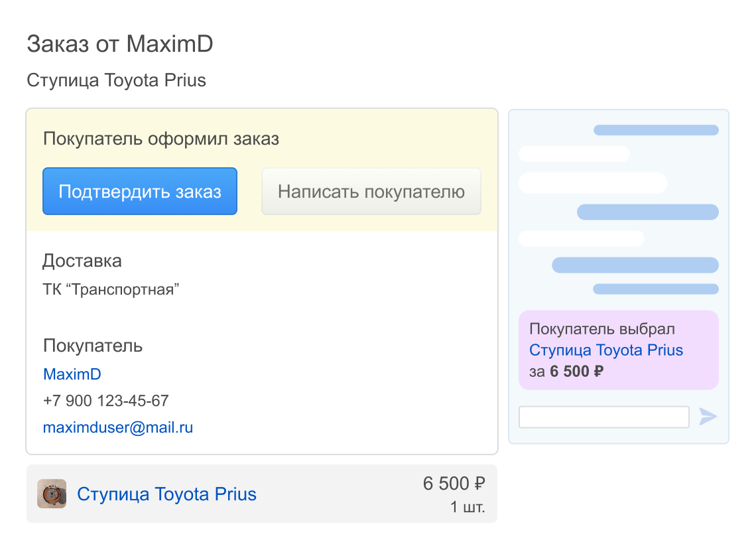Click the product thumbnail in order row

coord(52,494)
